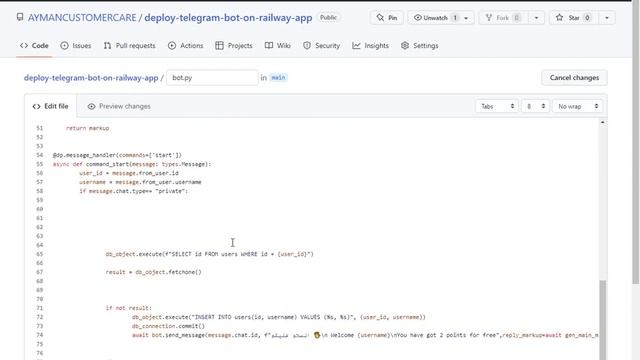
Task: Click the Pin icon
Action: [380, 18]
